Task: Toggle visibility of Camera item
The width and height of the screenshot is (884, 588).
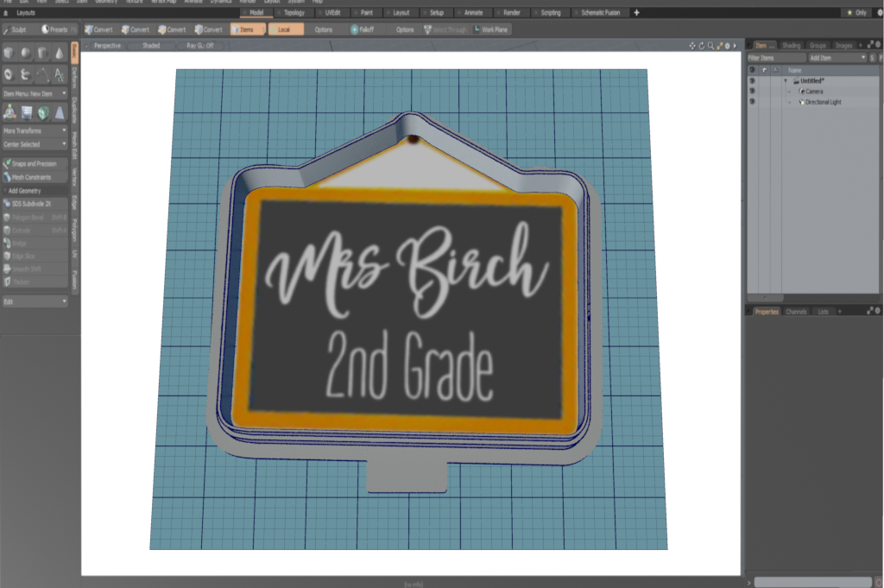Action: [x=752, y=91]
